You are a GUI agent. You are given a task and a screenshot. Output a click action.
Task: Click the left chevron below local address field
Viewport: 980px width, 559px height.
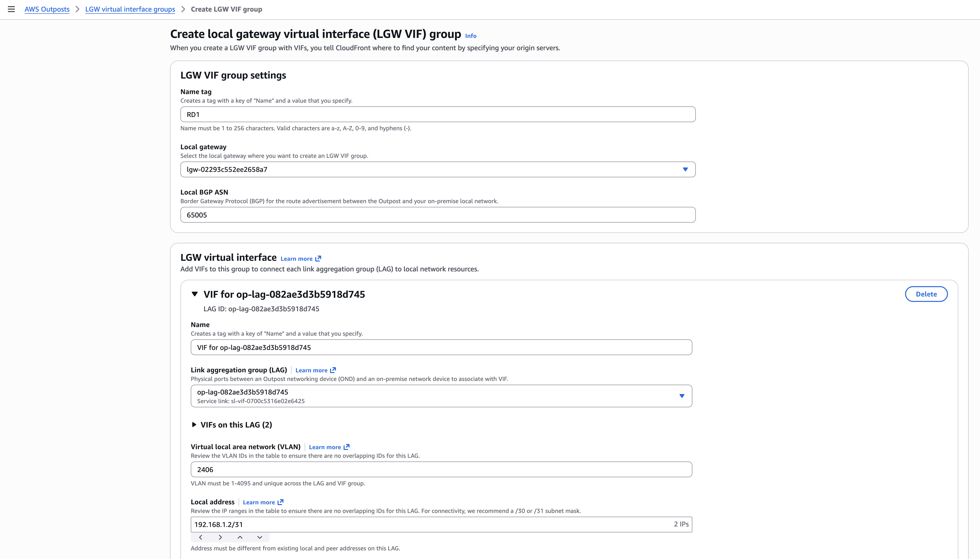(x=201, y=537)
